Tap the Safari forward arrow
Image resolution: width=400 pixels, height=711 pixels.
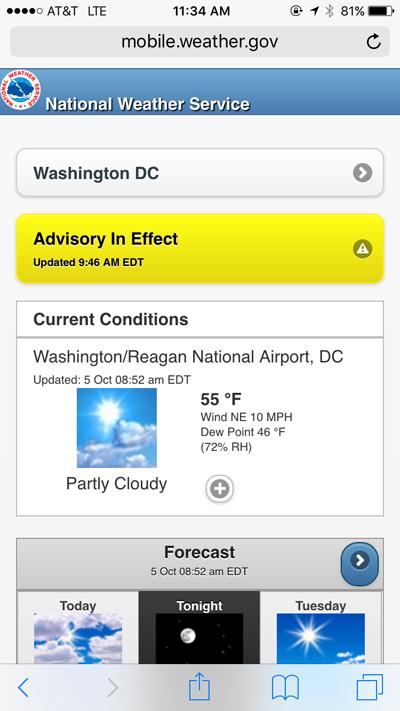(x=112, y=688)
